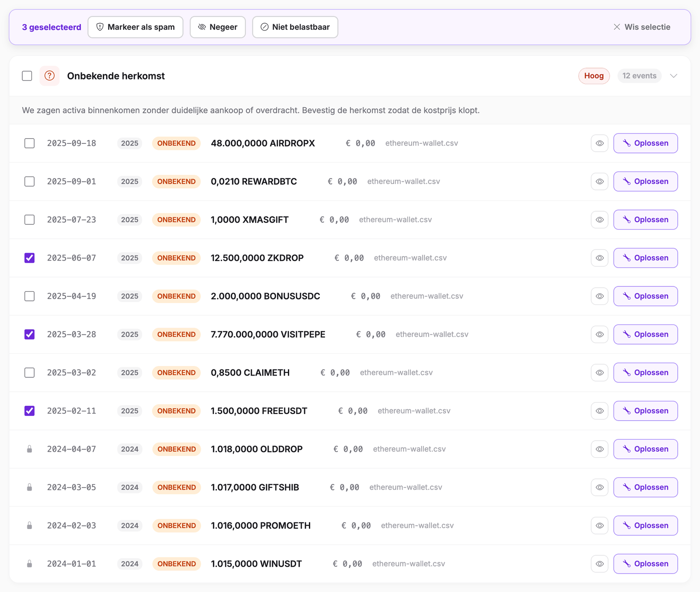Click the eye icon in the ZKDROP row
This screenshot has width=700, height=592.
(599, 258)
